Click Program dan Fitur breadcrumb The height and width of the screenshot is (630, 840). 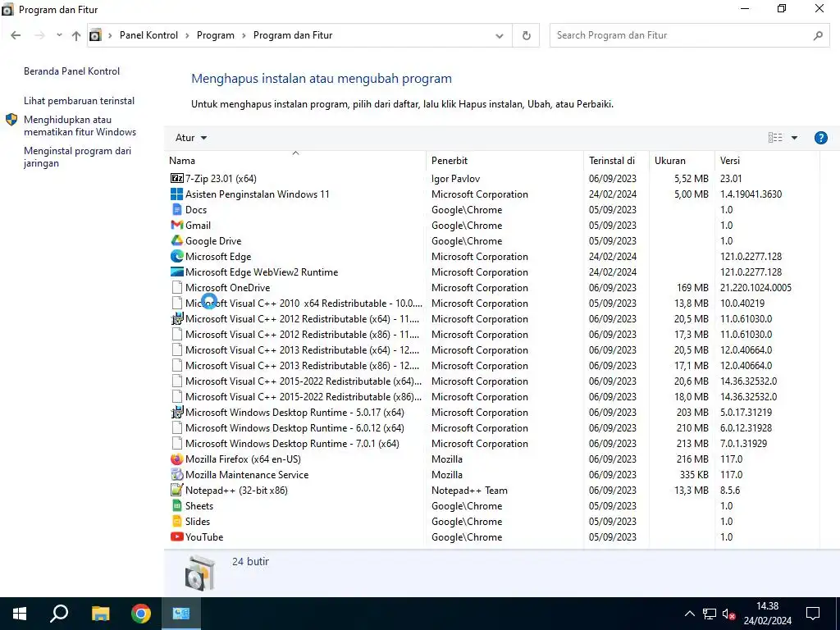tap(293, 35)
